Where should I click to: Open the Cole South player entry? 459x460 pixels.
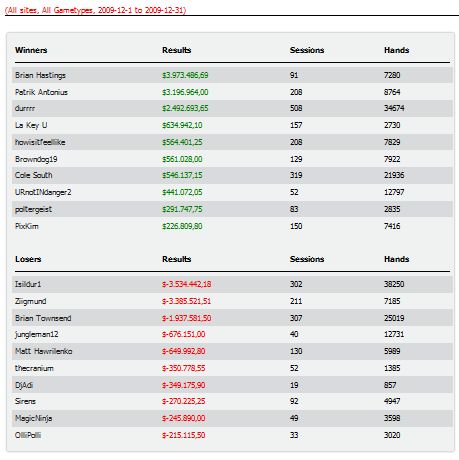pos(34,175)
